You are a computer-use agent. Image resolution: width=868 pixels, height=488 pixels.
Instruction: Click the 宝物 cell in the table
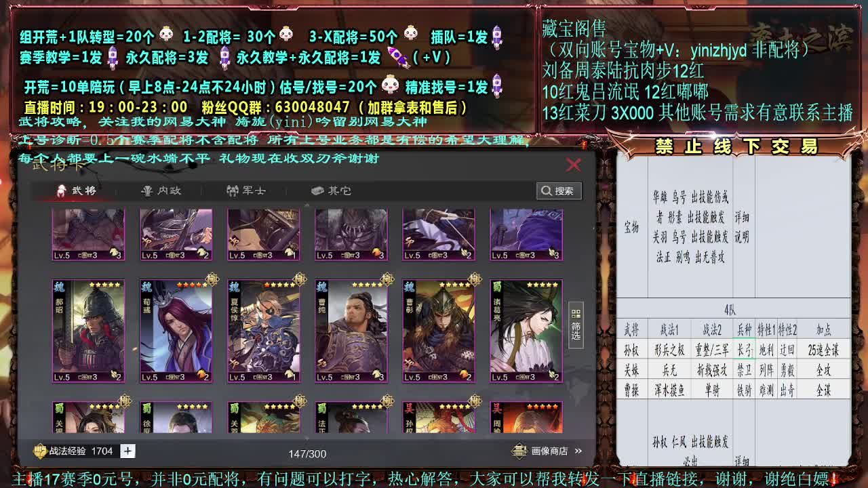(x=631, y=227)
